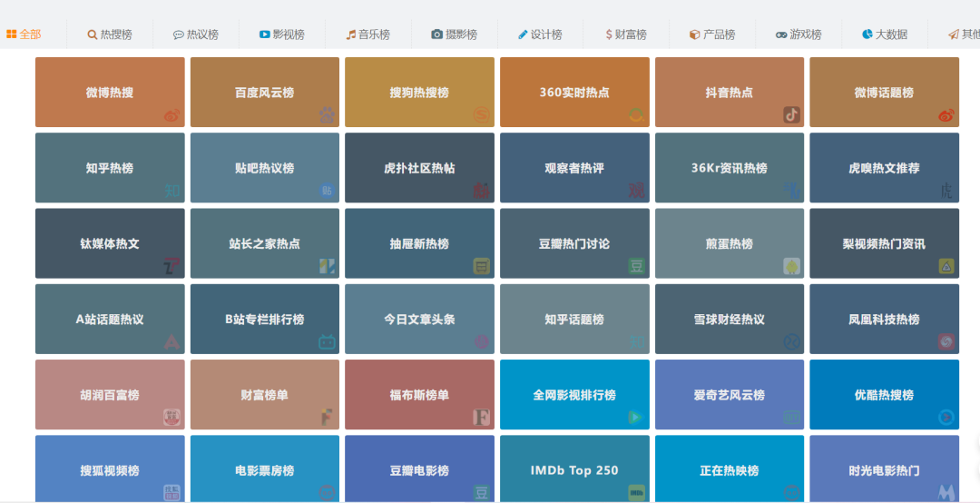Screen dimensions: 980x503
Task: Open the 36Kr资讯热榜 card
Action: click(x=730, y=168)
